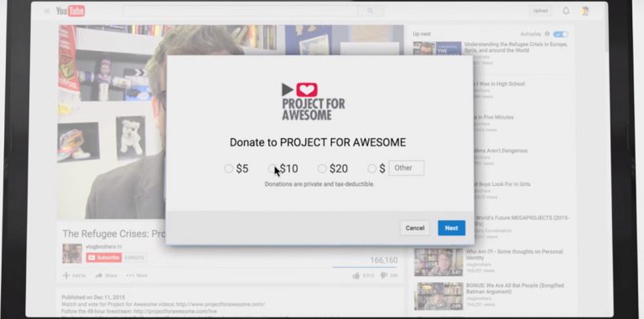This screenshot has width=644, height=319.
Task: Open We Are All Bat People thumbnail
Action: pyautogui.click(x=439, y=296)
